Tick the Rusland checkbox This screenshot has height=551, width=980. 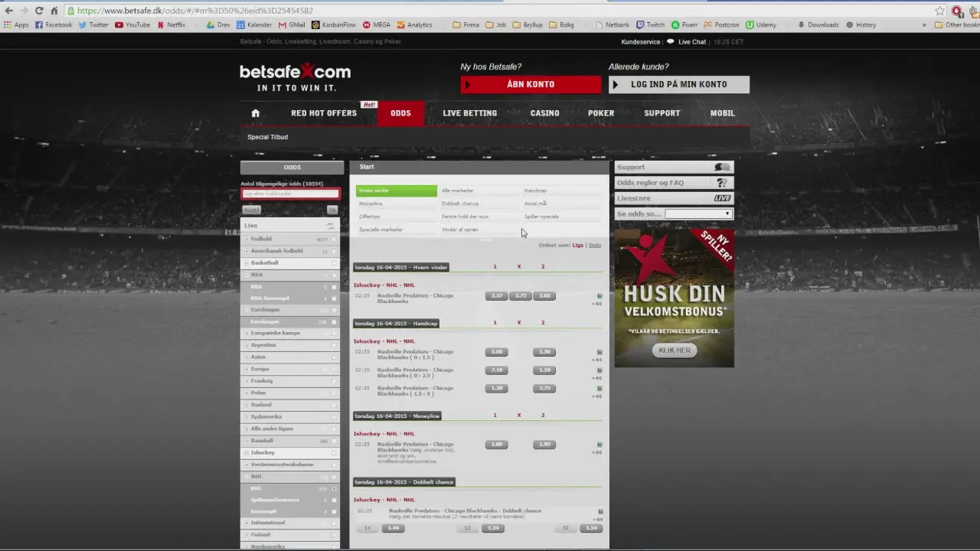(x=334, y=405)
